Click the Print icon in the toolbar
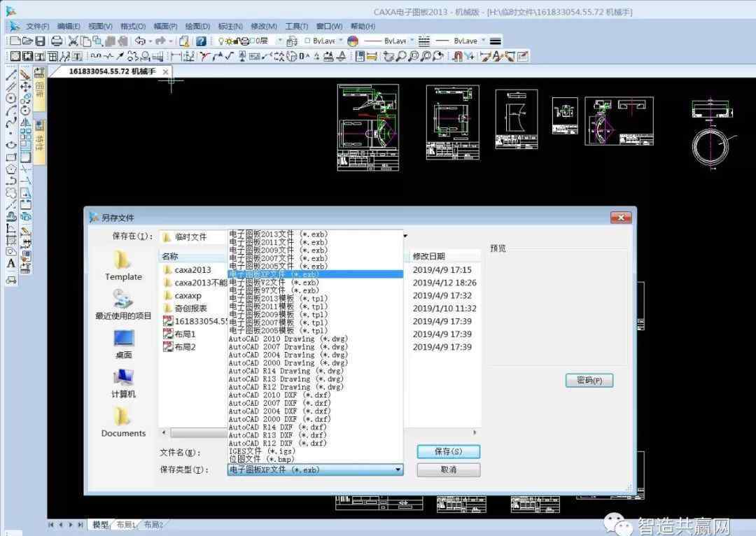This screenshot has height=536, width=756. pyautogui.click(x=57, y=41)
